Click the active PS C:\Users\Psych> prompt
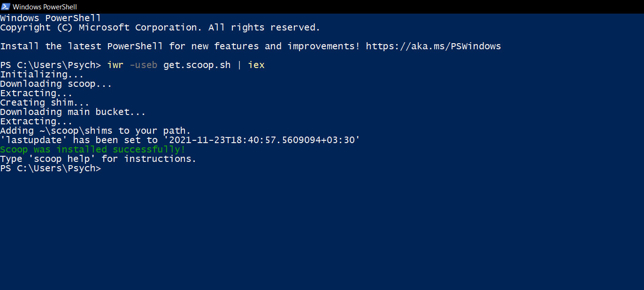 pyautogui.click(x=51, y=168)
